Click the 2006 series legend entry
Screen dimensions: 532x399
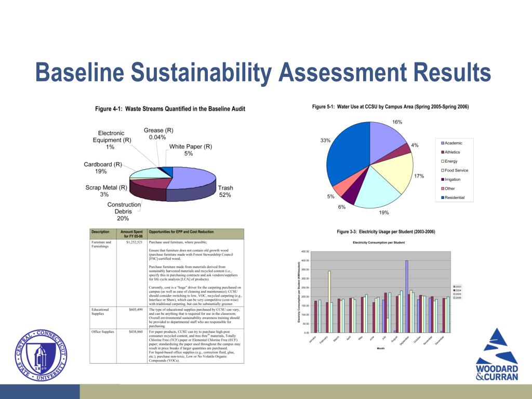457,298
